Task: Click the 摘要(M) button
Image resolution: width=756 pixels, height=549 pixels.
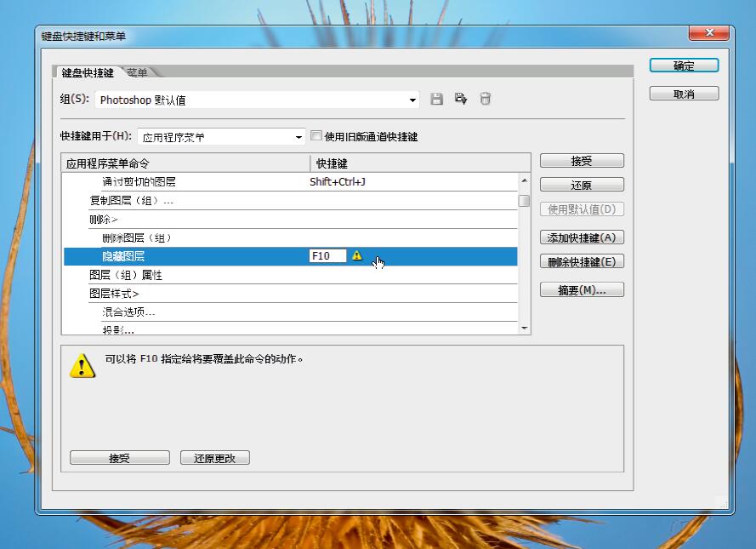Action: [x=582, y=289]
